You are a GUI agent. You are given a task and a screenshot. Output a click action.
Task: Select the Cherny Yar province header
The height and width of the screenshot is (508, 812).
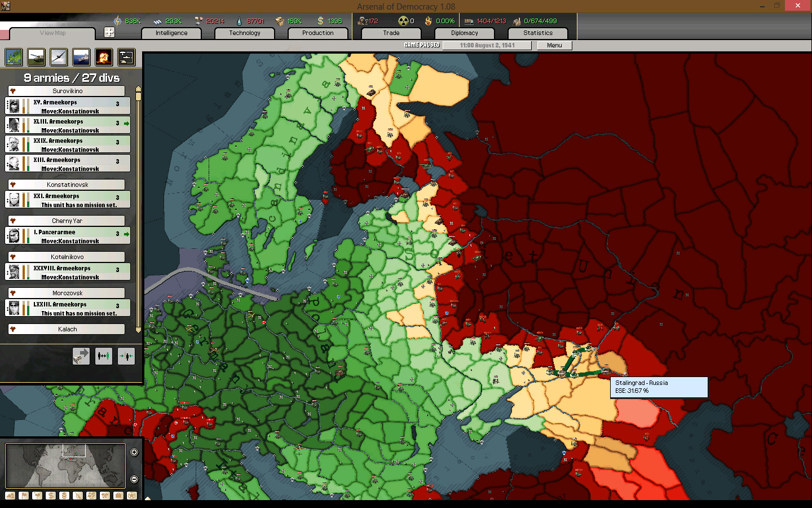pos(67,221)
